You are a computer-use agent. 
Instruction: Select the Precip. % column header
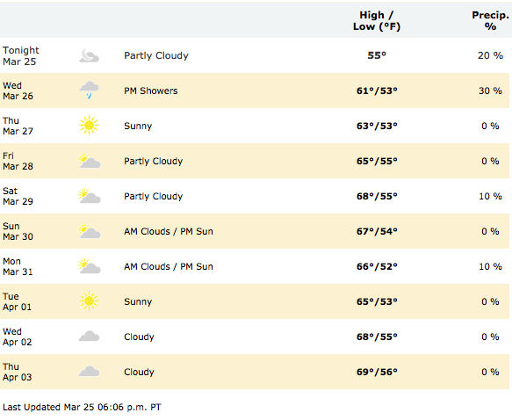tap(490, 20)
